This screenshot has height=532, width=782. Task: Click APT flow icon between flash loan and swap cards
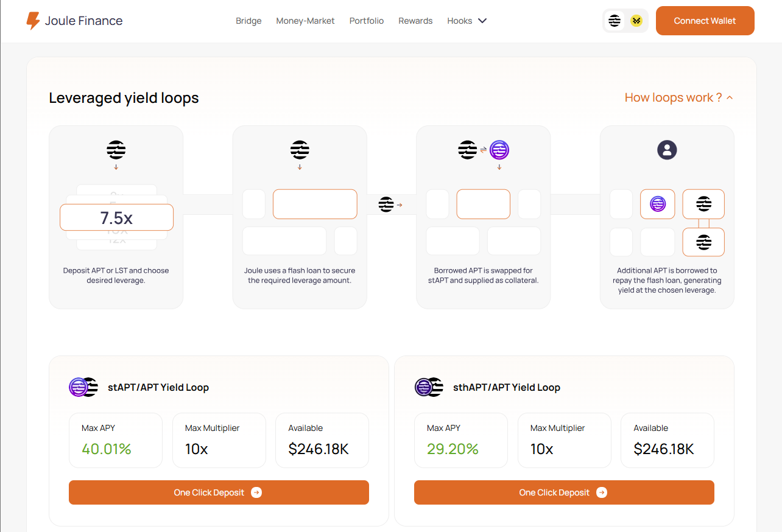(386, 205)
